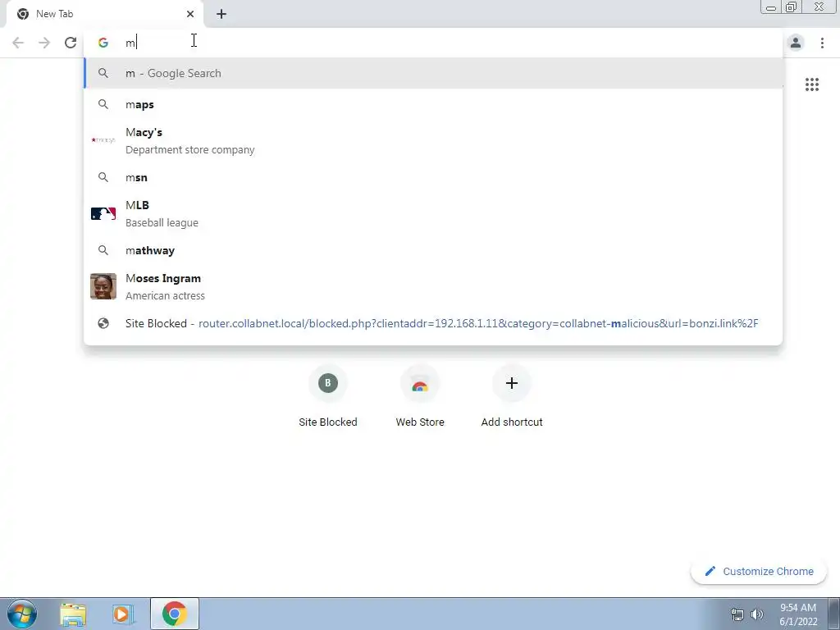Click the MLB logo icon
840x630 pixels.
(103, 213)
